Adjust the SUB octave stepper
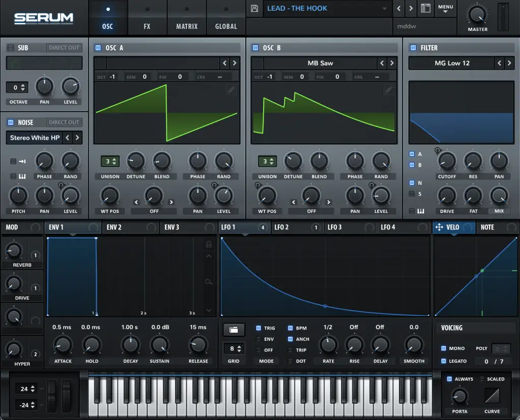This screenshot has height=420, width=520. [x=17, y=87]
